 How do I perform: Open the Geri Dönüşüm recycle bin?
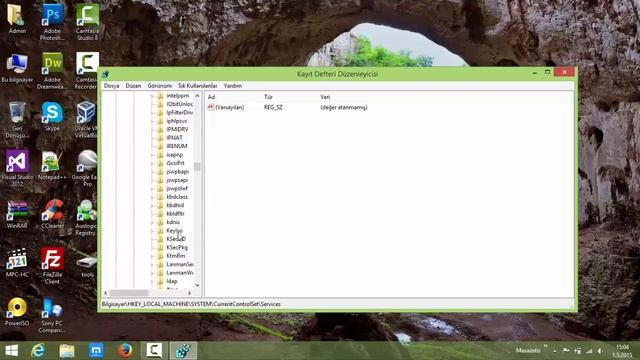17,119
